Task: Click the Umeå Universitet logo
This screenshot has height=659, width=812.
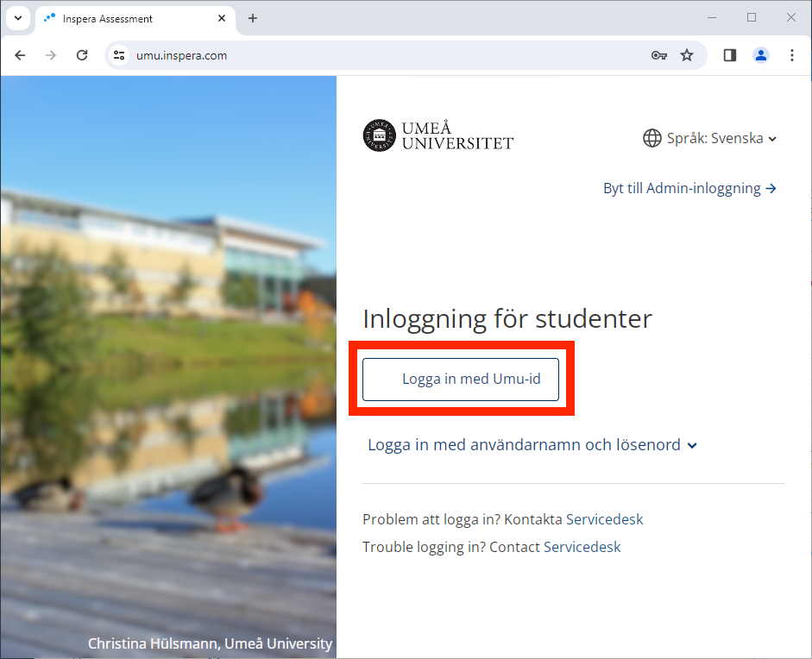Action: pos(438,135)
